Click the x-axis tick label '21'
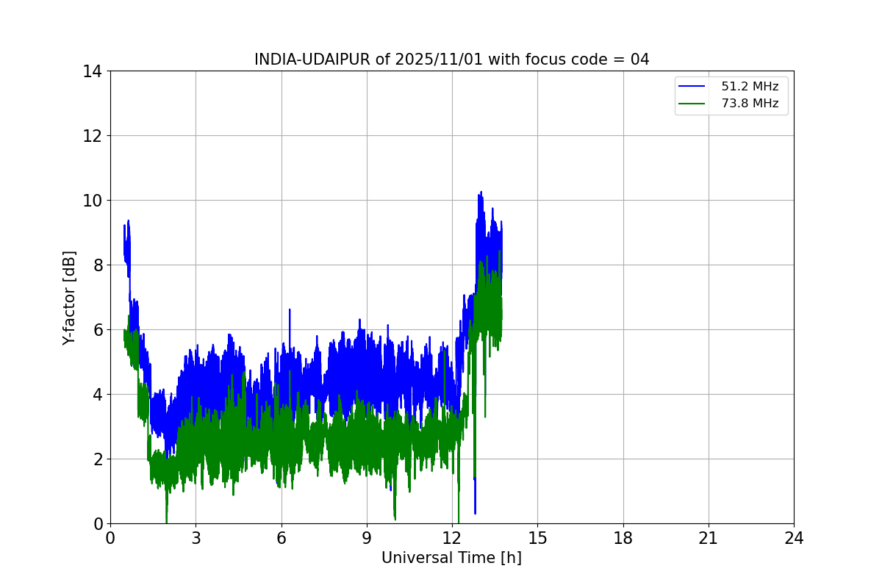The image size is (882, 588). point(709,538)
